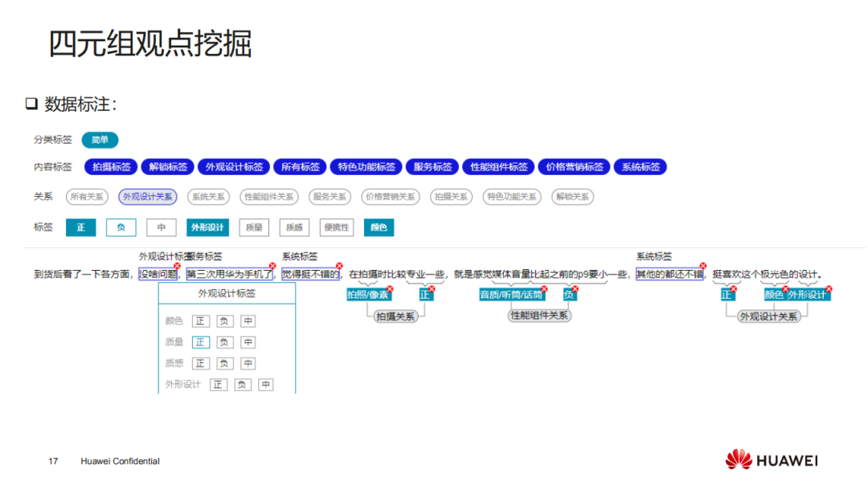This screenshot has width=868, height=486.
Task: Set 质量 to 正 in popup
Action: [200, 343]
